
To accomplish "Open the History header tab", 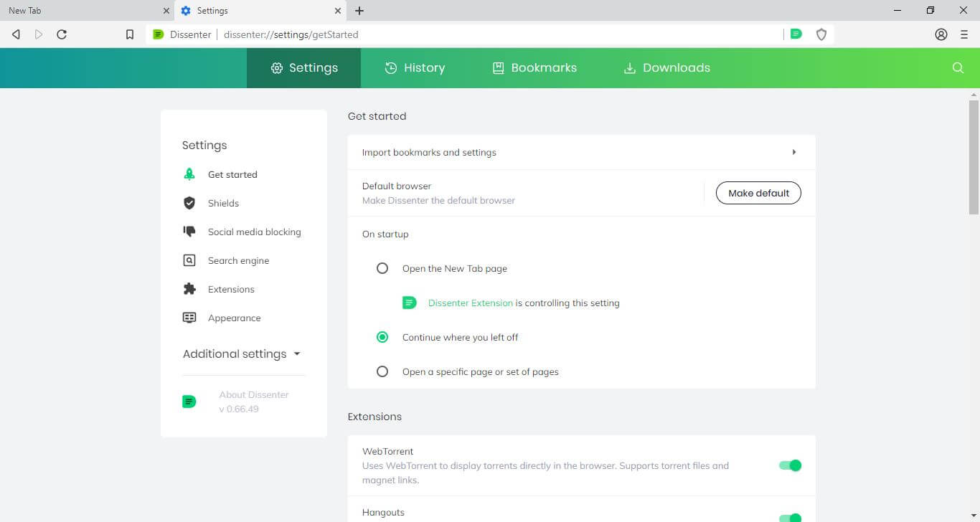I will [x=415, y=68].
